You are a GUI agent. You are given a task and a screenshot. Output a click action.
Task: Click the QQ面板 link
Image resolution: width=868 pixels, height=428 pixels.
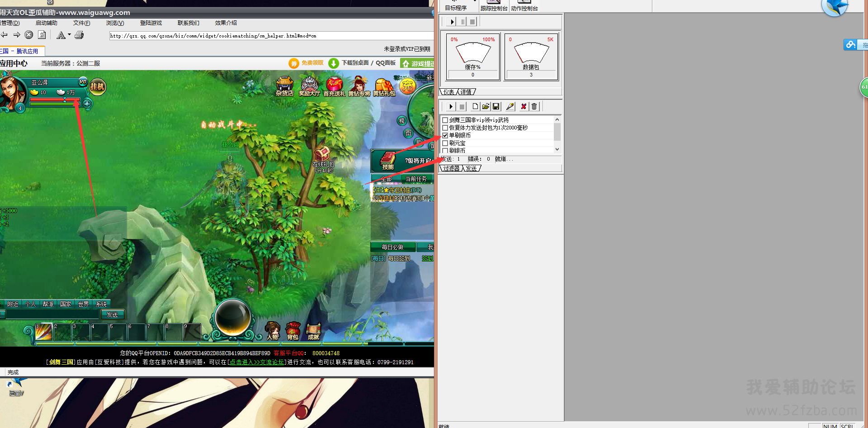point(386,63)
